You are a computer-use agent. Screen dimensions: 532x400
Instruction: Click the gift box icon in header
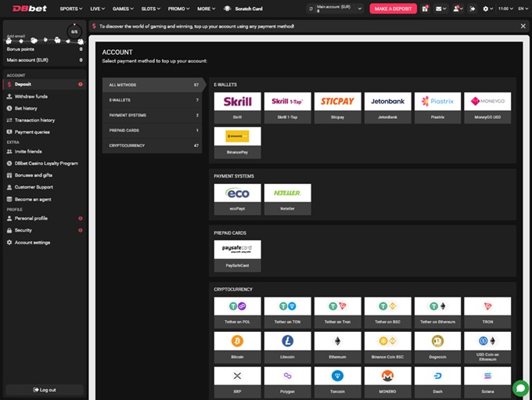pos(425,9)
